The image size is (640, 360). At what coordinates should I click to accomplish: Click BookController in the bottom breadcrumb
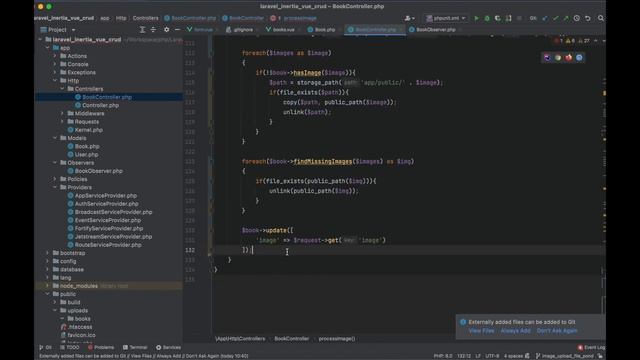point(291,338)
